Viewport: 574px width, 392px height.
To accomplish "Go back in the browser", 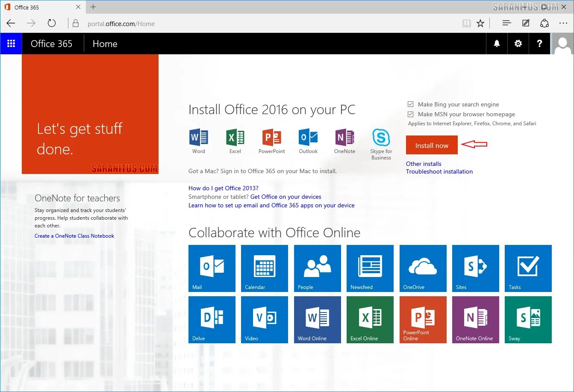I will 11,24.
